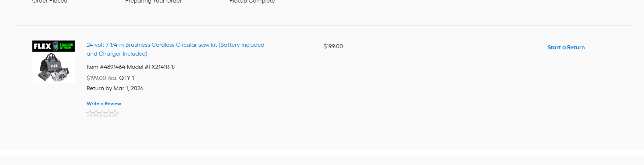Click the FLEX Stacked Lithium logo banner
This screenshot has height=165, width=644.
pyautogui.click(x=53, y=46)
